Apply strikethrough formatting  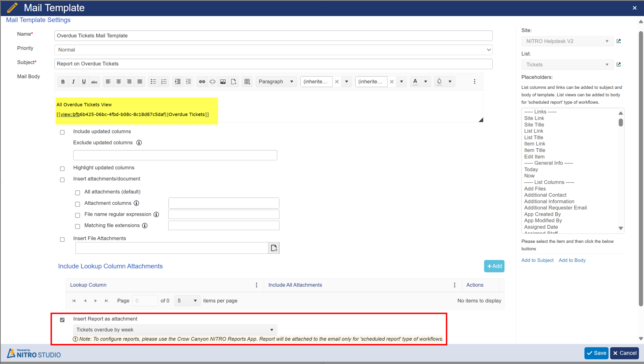click(x=94, y=82)
